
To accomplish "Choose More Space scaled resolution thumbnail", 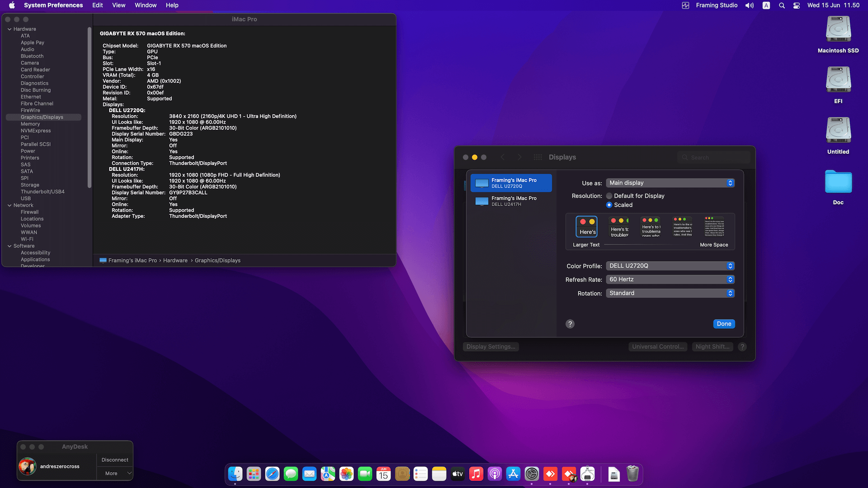I will pos(714,226).
